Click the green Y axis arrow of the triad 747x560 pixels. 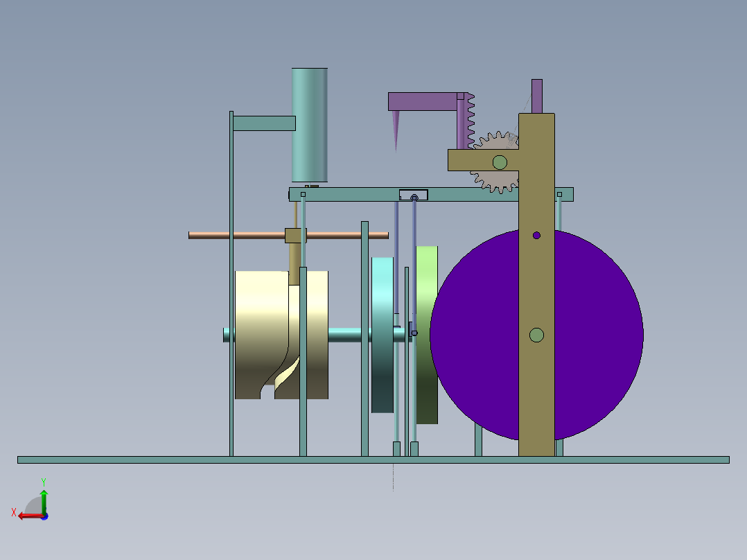click(x=44, y=501)
